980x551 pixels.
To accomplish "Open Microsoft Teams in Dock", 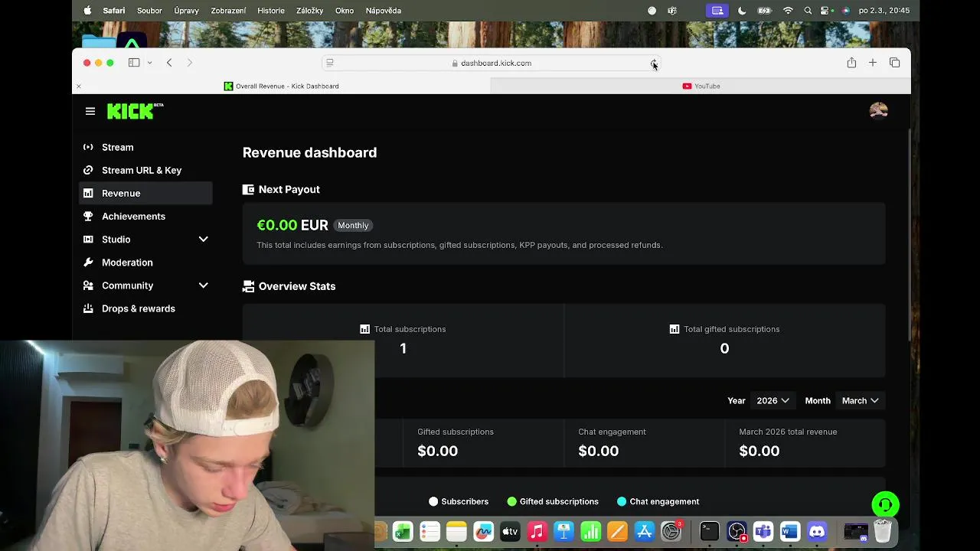I will pos(763,531).
